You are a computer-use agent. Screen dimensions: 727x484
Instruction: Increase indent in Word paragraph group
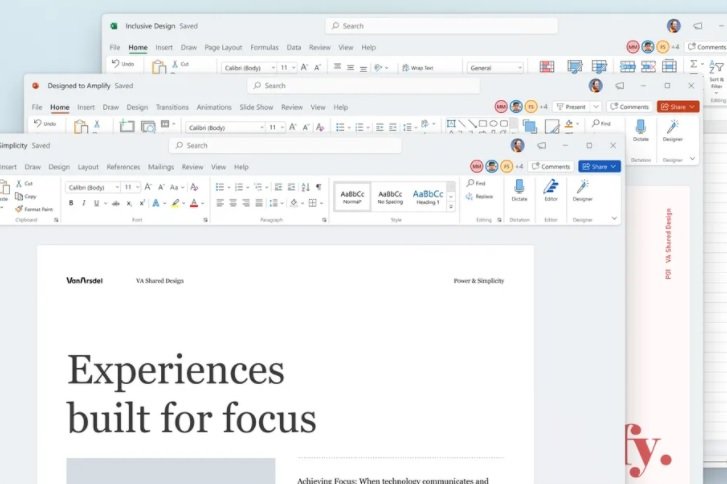[292, 187]
